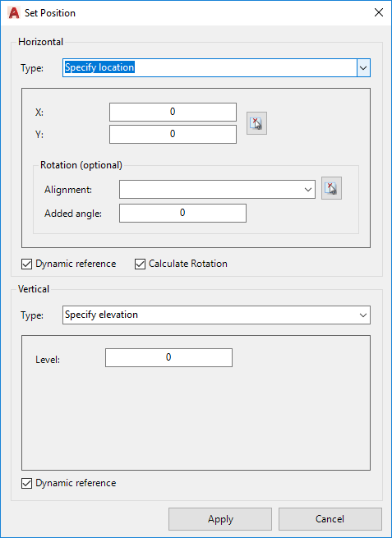
Task: Click the pick-point icon beside X and Y fields
Action: (256, 123)
